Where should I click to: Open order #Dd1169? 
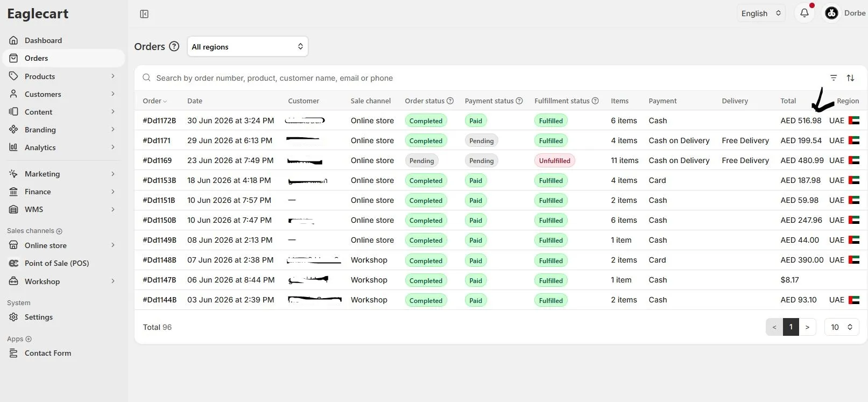157,160
